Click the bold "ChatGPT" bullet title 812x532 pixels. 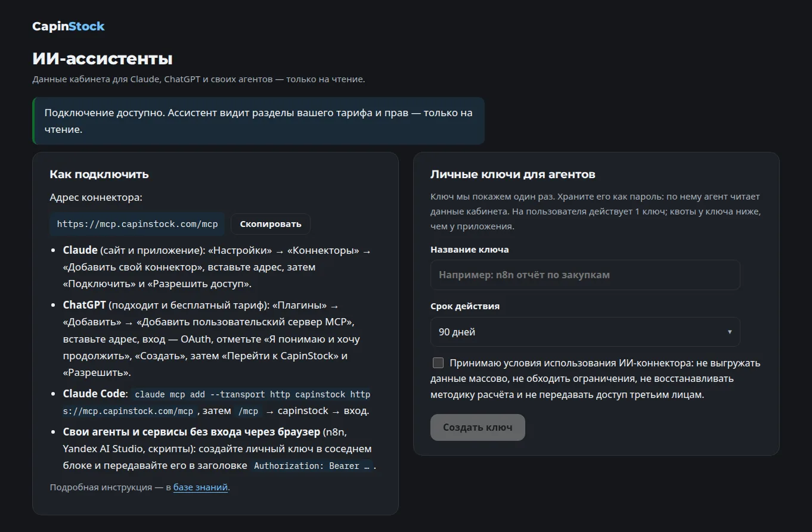[85, 305]
